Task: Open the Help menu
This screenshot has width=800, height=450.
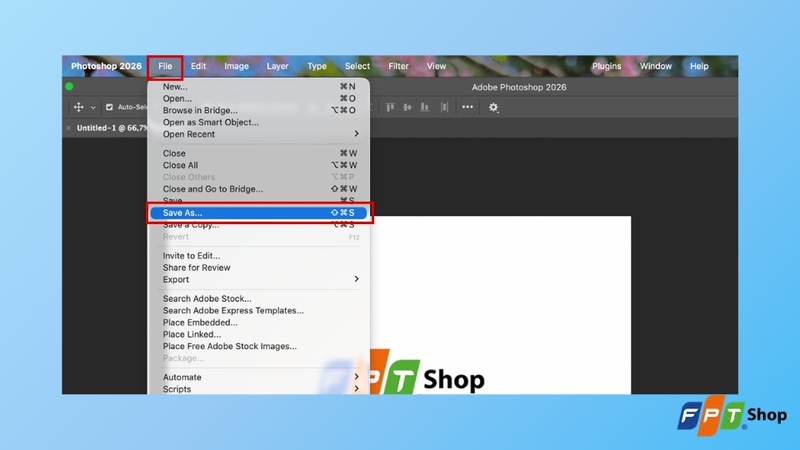Action: 699,66
